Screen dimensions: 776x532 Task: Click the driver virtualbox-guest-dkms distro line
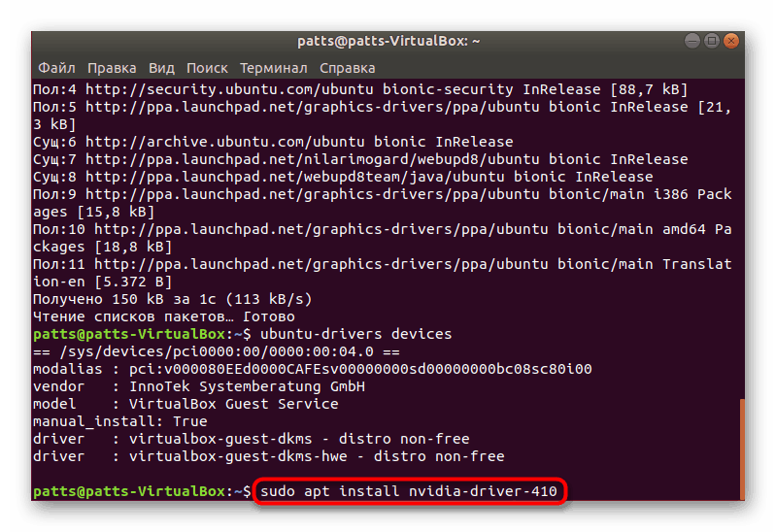tap(252, 439)
